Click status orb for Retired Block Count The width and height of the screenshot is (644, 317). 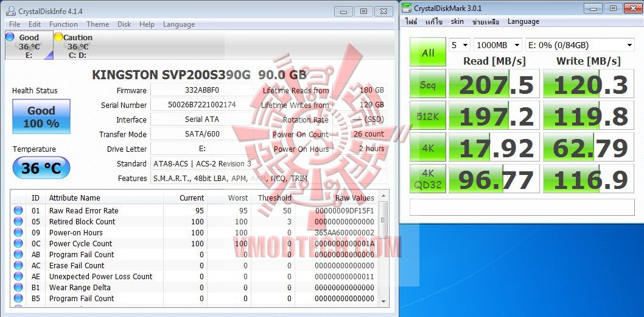tap(18, 222)
